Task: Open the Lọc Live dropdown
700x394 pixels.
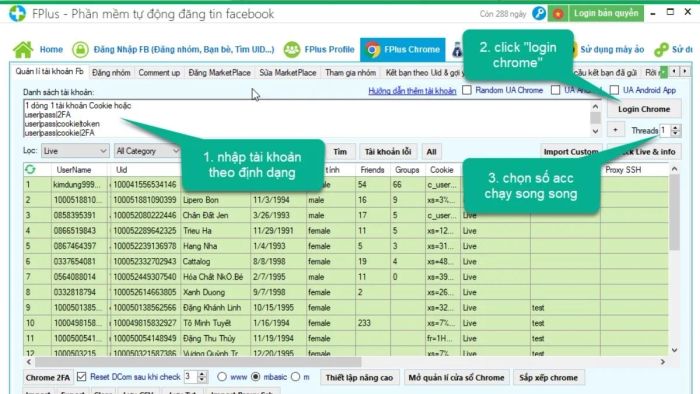Action: coord(75,151)
